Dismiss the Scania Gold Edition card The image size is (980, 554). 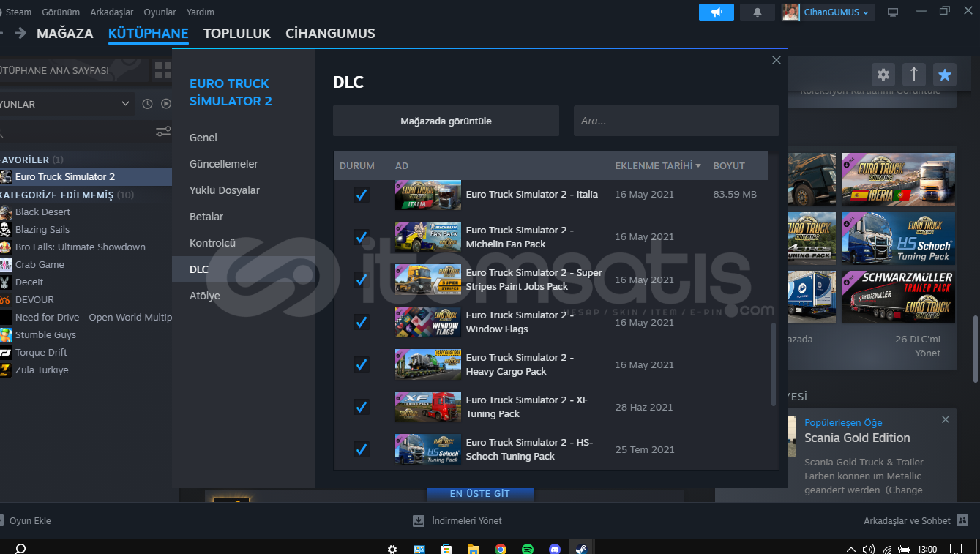946,419
